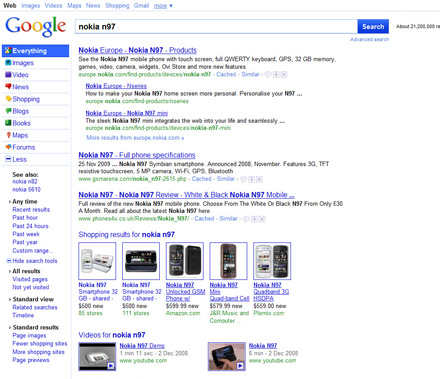The height and width of the screenshot is (379, 440).
Task: Choose Custom range filter
Action: coord(32,251)
